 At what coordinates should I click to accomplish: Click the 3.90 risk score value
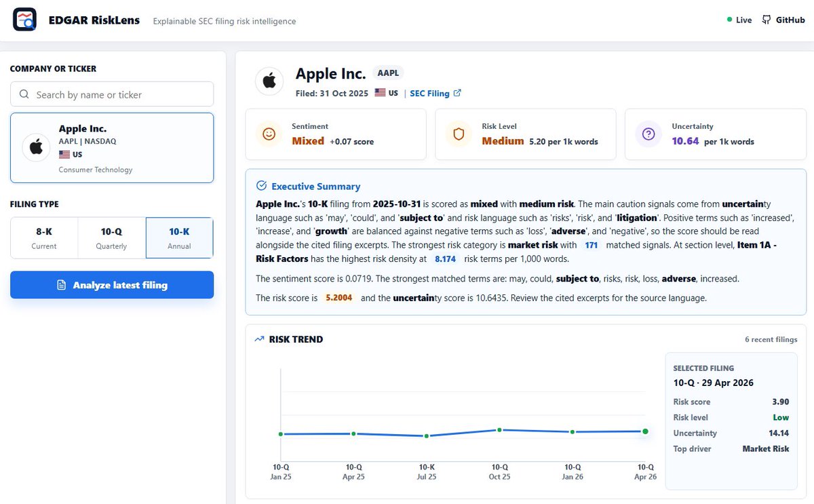pos(781,402)
